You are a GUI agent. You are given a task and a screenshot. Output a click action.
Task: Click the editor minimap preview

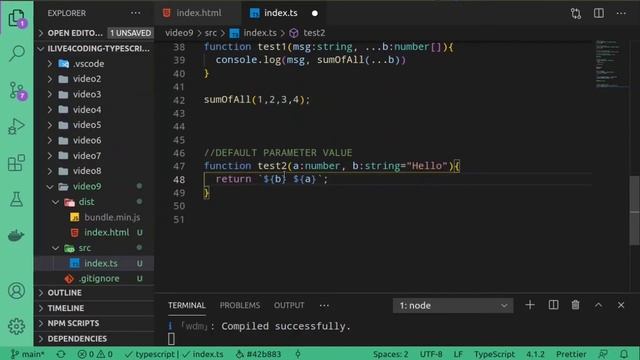(x=611, y=64)
